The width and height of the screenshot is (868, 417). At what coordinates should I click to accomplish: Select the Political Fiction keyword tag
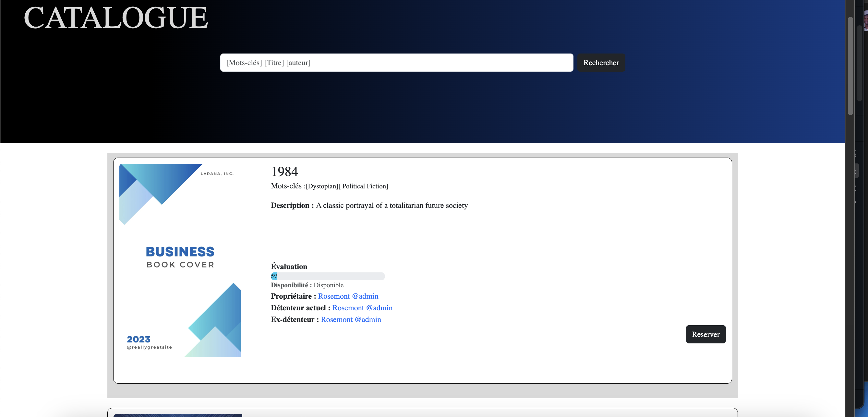(x=363, y=186)
